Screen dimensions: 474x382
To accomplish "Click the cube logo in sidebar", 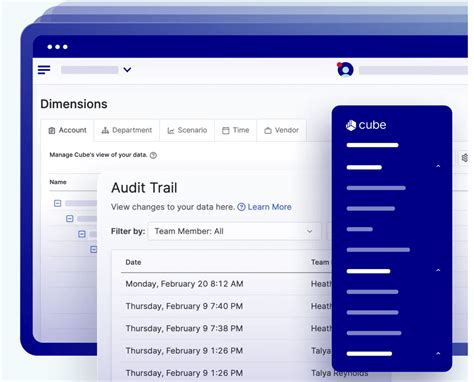I will [366, 125].
